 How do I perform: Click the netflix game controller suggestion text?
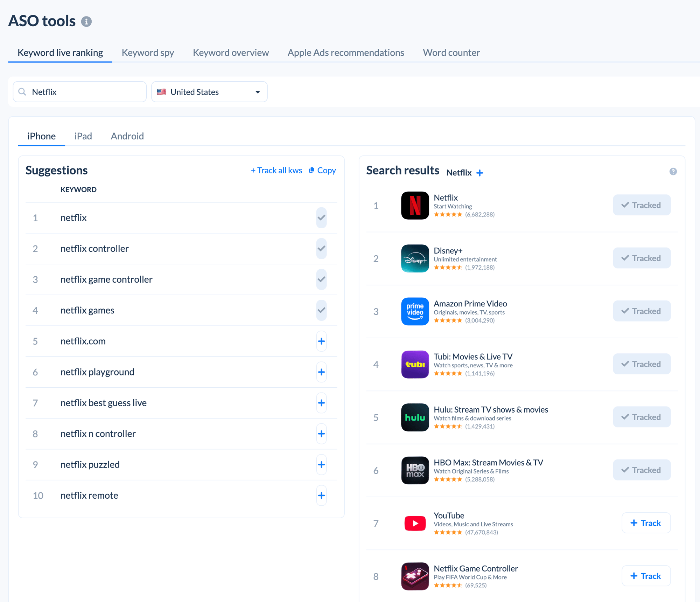pos(106,279)
